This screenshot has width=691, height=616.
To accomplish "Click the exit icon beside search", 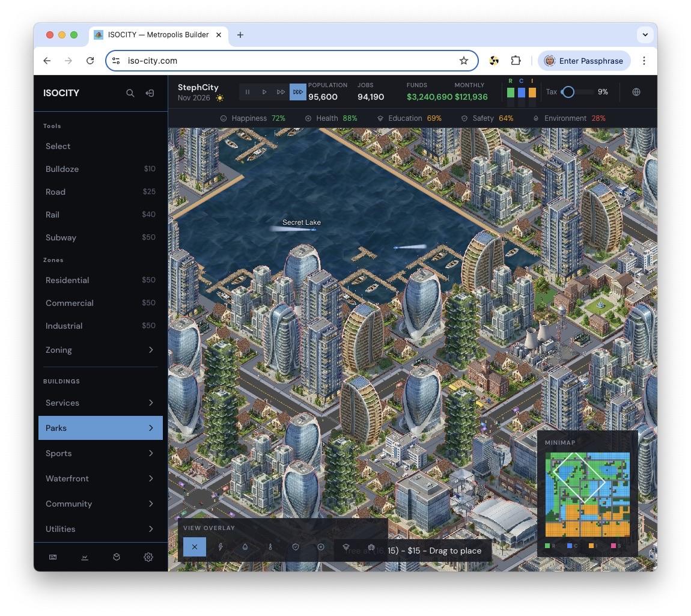I will (x=150, y=93).
